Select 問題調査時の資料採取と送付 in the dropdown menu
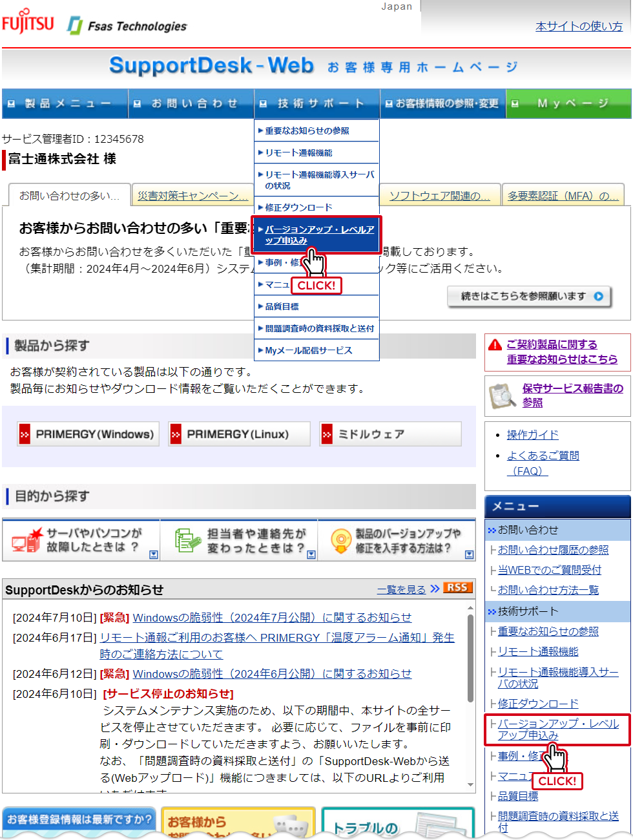This screenshot has height=840, width=633. pyautogui.click(x=316, y=328)
